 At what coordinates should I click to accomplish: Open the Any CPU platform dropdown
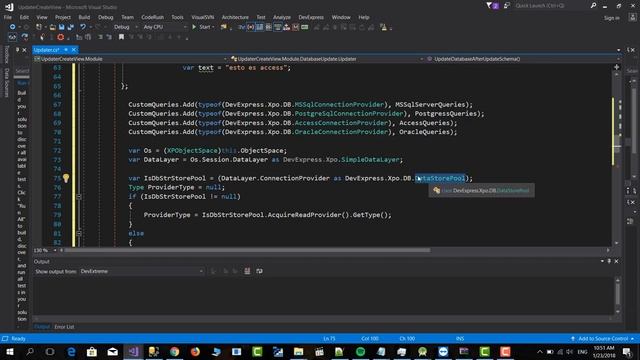(164, 27)
